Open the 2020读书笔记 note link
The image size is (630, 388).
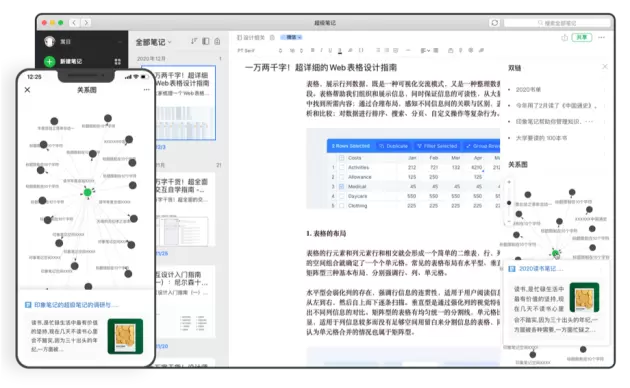coord(540,268)
